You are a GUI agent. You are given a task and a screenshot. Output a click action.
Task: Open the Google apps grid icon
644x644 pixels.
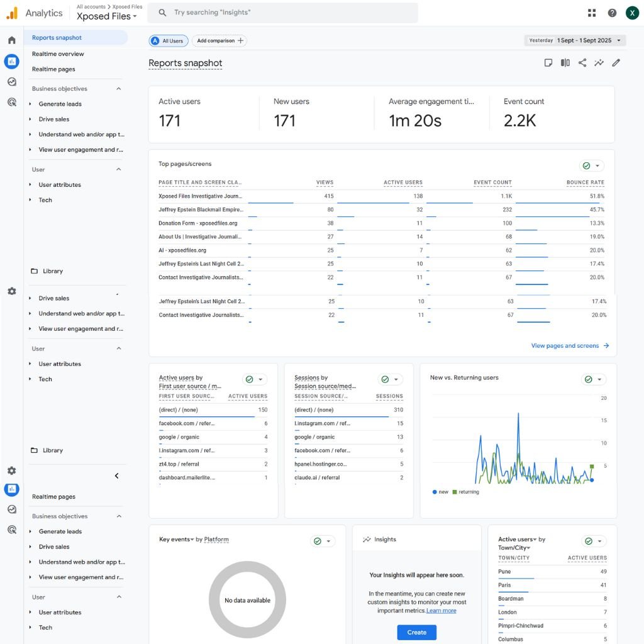pyautogui.click(x=592, y=13)
